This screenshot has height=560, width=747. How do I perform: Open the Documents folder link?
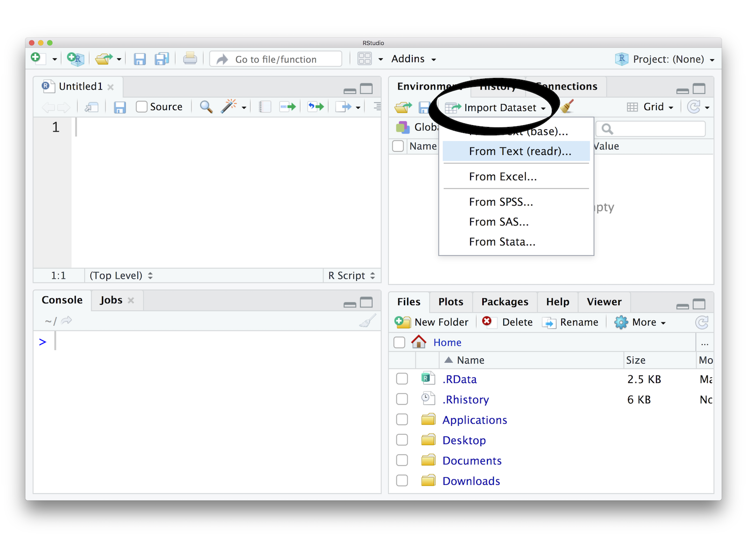coord(472,461)
